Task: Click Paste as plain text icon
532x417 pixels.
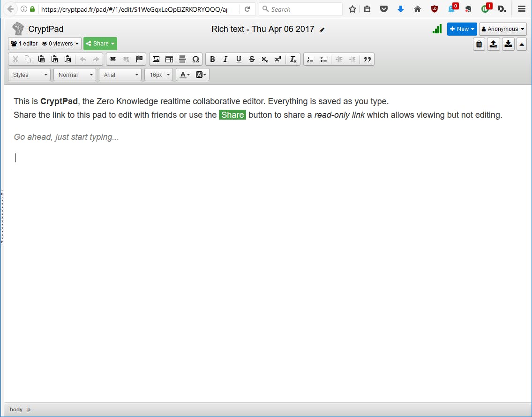Action: 55,59
